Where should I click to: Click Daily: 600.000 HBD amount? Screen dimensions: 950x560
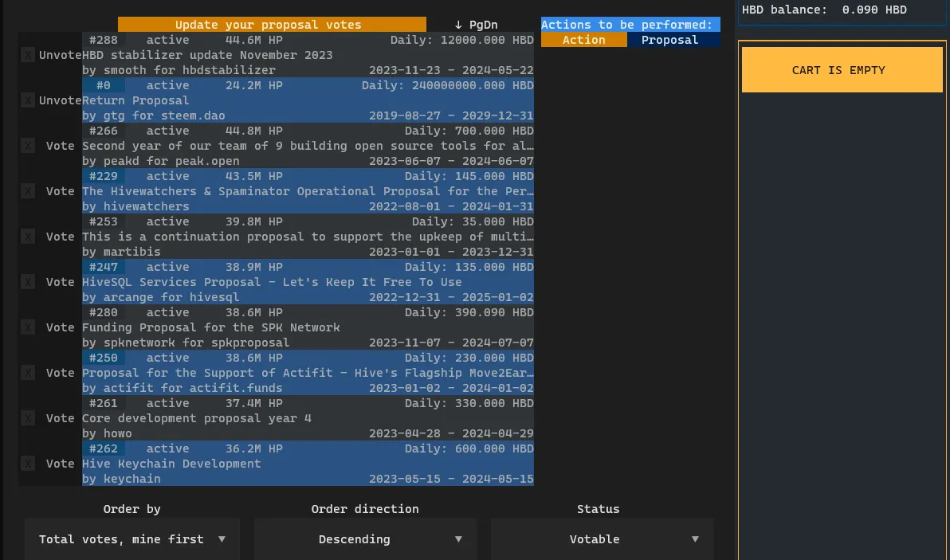coord(469,448)
